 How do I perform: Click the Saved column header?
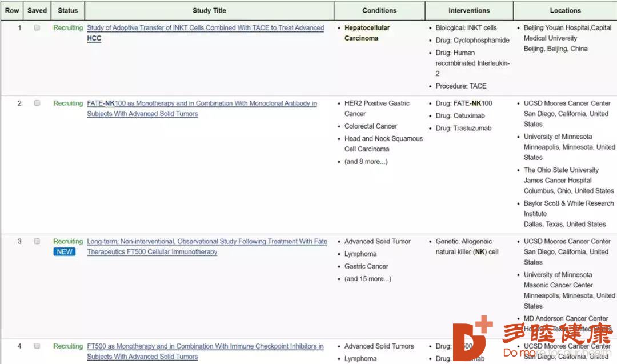coord(37,11)
